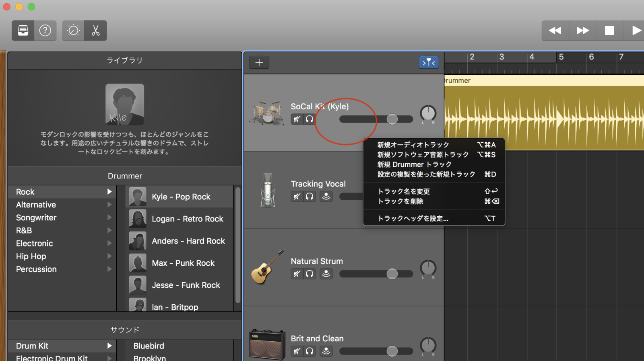Click the Quick Help question mark icon
This screenshot has width=644, height=361.
pyautogui.click(x=45, y=31)
